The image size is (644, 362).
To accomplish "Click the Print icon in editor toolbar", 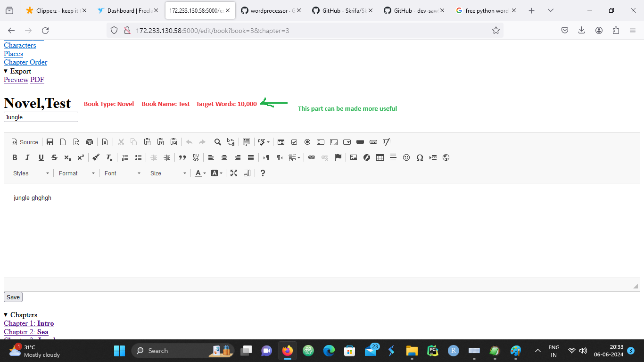I will 90,142.
